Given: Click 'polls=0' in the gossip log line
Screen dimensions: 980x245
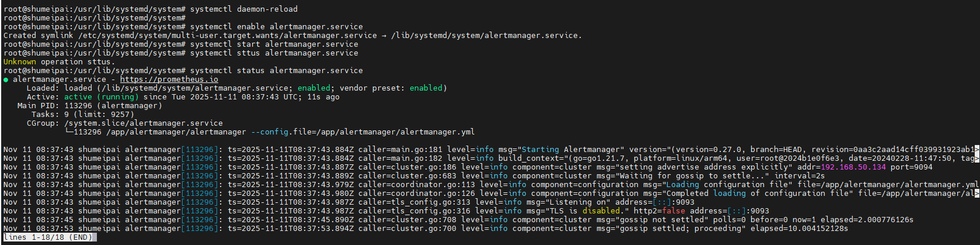Looking at the screenshot, I should click(730, 220).
